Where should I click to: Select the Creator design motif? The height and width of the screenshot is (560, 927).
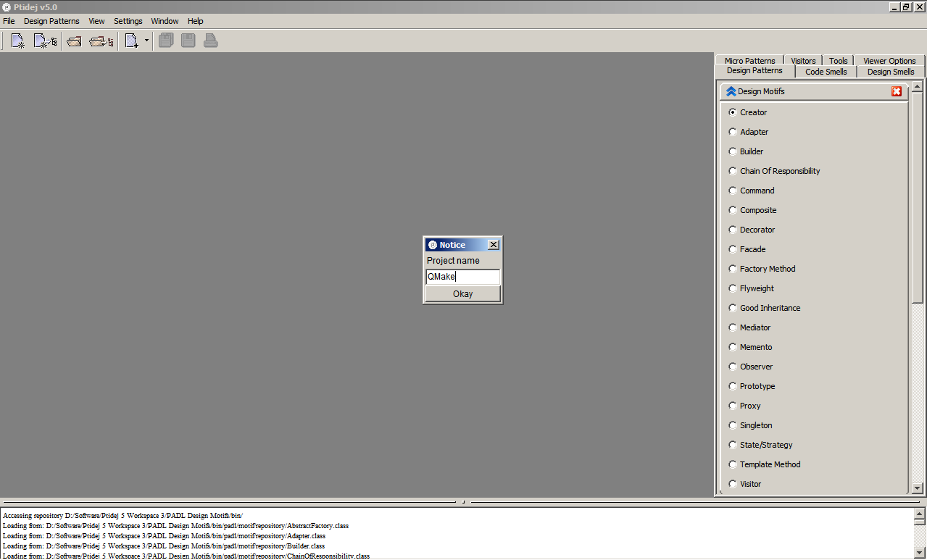pos(732,112)
